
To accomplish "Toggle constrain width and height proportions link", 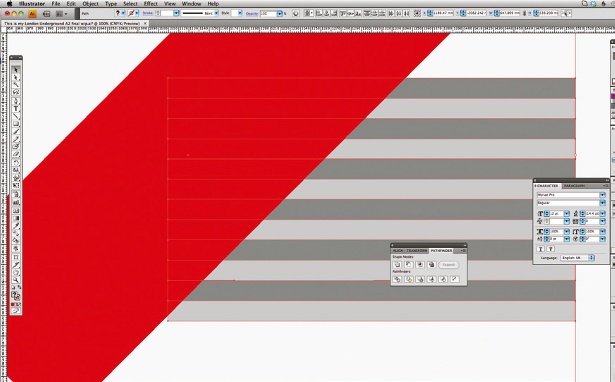I will pos(524,13).
